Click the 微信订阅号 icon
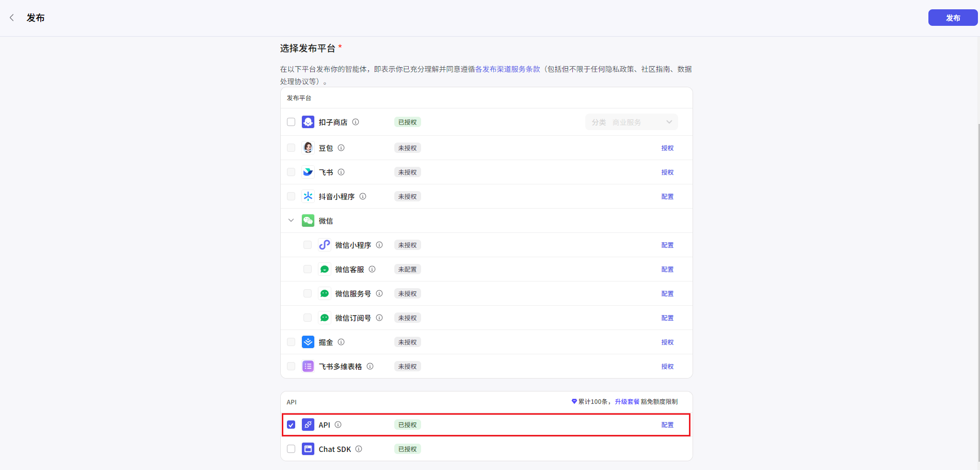Image resolution: width=980 pixels, height=470 pixels. coord(325,318)
